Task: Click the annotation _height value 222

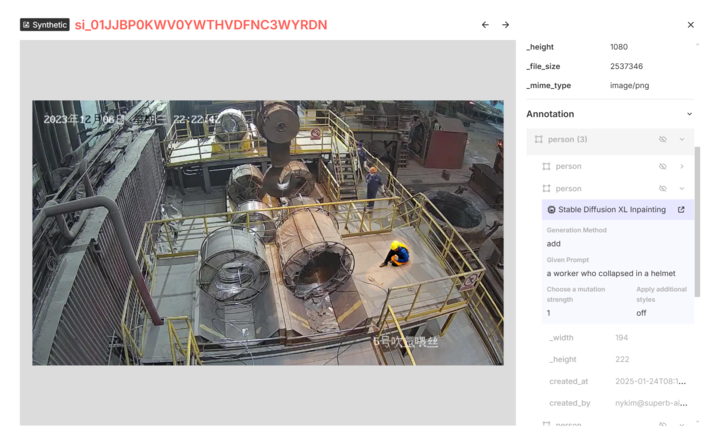Action: 622,359
